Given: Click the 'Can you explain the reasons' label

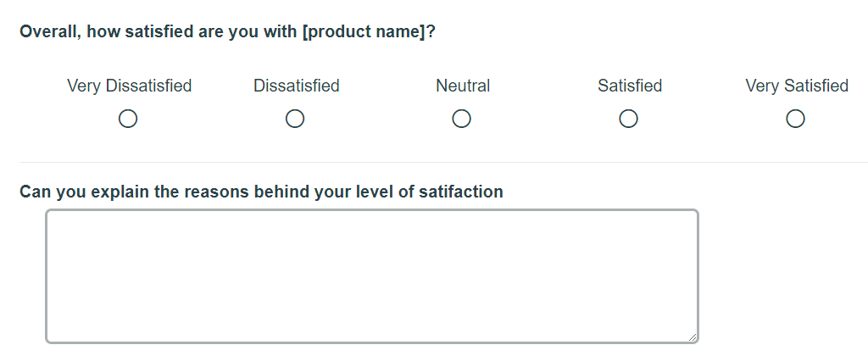Looking at the screenshot, I should click(x=261, y=192).
